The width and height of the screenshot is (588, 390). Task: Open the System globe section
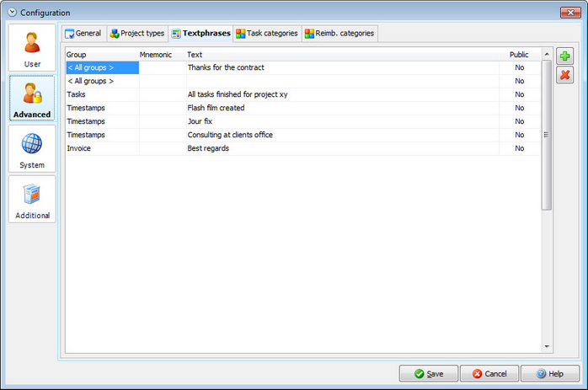32,148
